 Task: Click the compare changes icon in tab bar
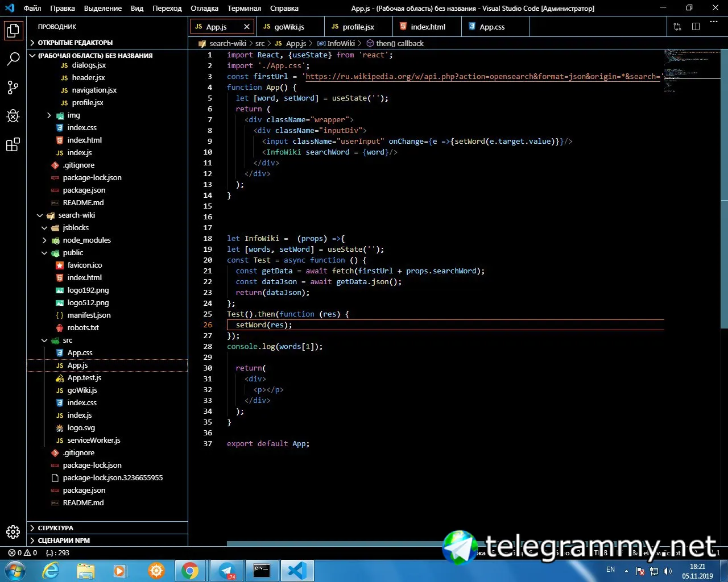[677, 27]
